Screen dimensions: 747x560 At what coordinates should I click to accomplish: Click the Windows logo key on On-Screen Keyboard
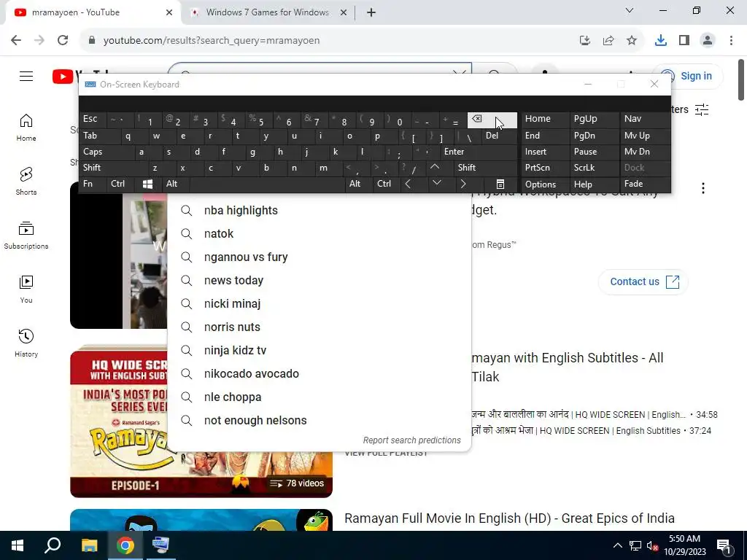(147, 184)
